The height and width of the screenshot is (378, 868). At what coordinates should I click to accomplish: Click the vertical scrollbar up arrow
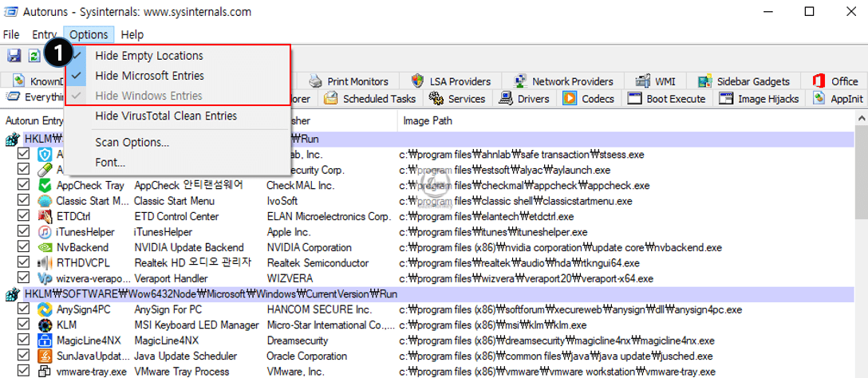click(x=862, y=117)
